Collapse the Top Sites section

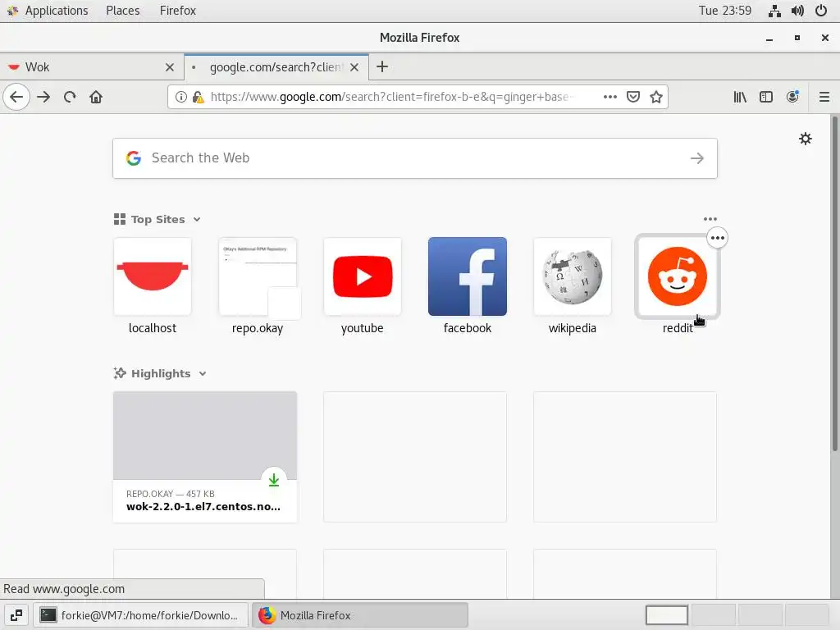197,220
